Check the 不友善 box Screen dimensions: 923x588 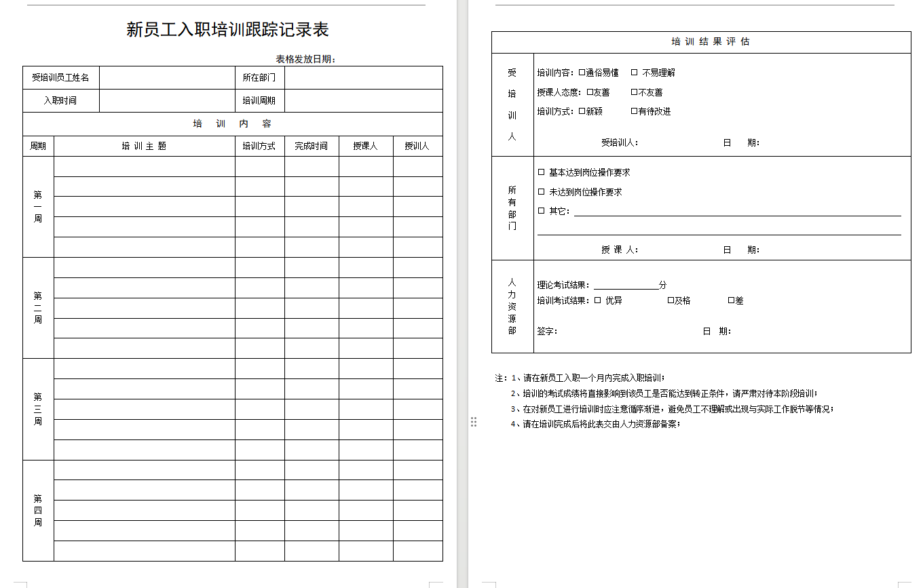pos(635,92)
